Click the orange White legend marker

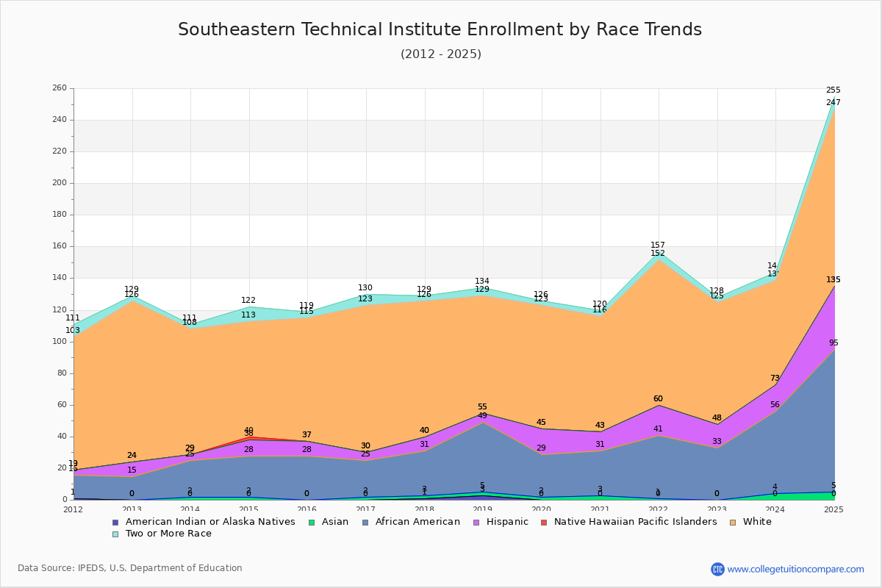(733, 522)
